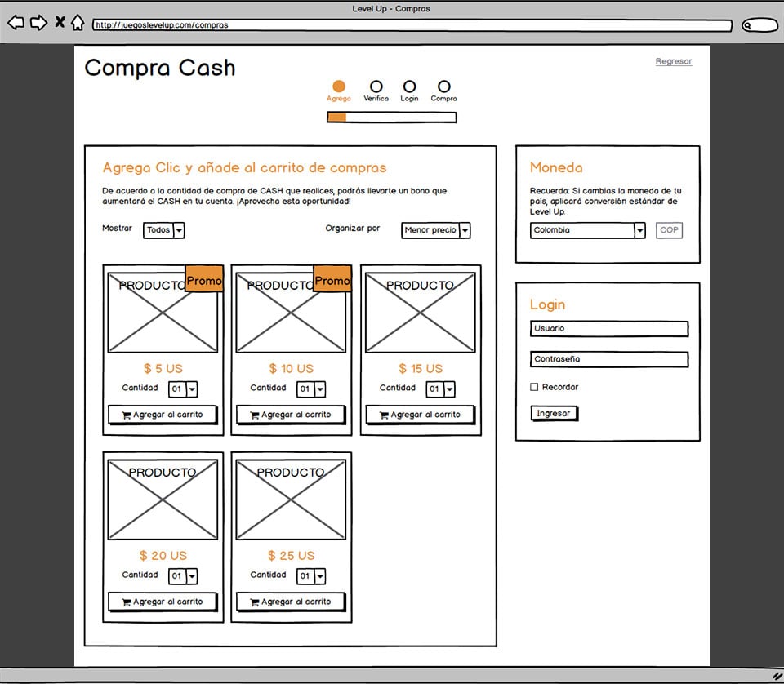This screenshot has height=684, width=784.
Task: Select the Compra step circle
Action: pyautogui.click(x=443, y=87)
